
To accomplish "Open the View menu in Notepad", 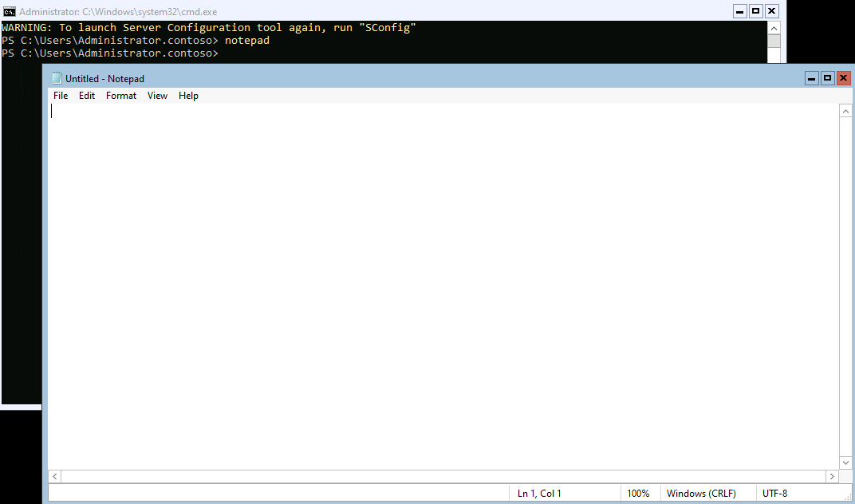I will [157, 96].
